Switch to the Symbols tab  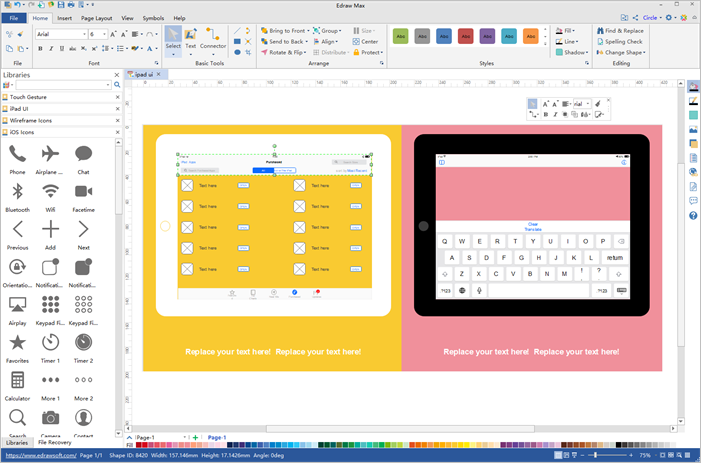153,18
